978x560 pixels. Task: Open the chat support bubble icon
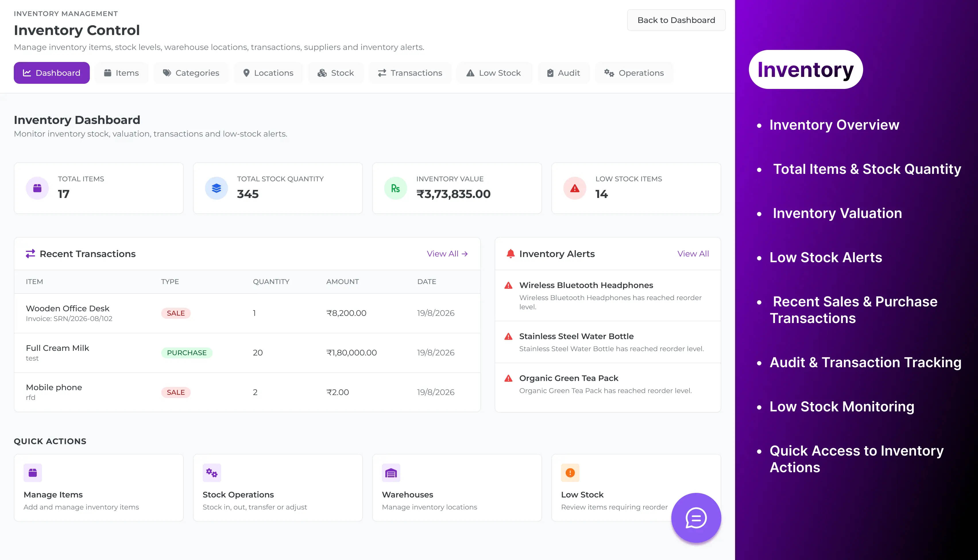coord(696,518)
